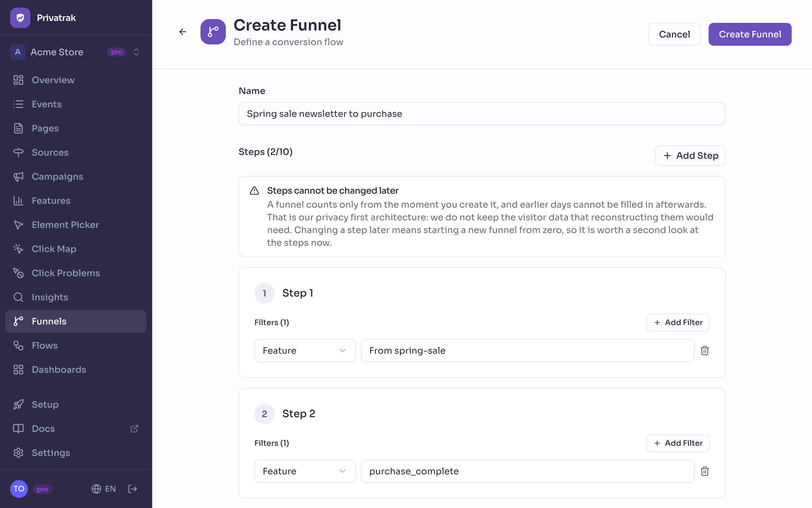Click the Docs external link icon
This screenshot has height=508, width=812.
(x=134, y=428)
